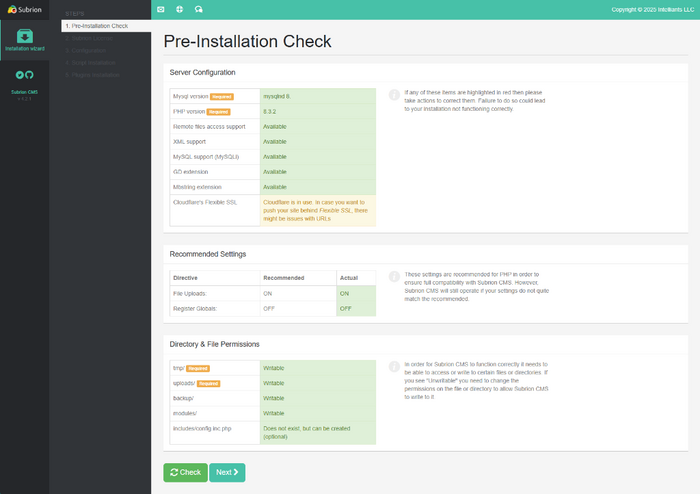
Task: Click the envelope icon in top bar
Action: (x=161, y=9)
